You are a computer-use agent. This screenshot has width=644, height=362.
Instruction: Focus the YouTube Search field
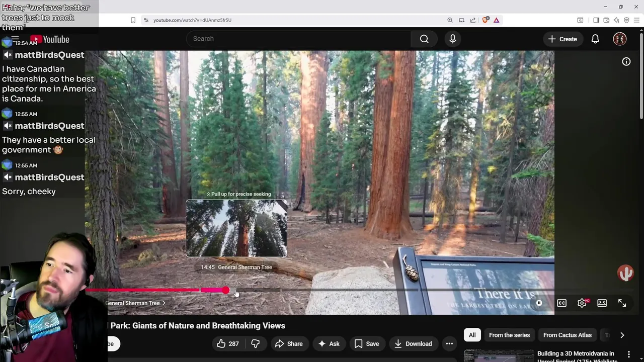pyautogui.click(x=299, y=39)
